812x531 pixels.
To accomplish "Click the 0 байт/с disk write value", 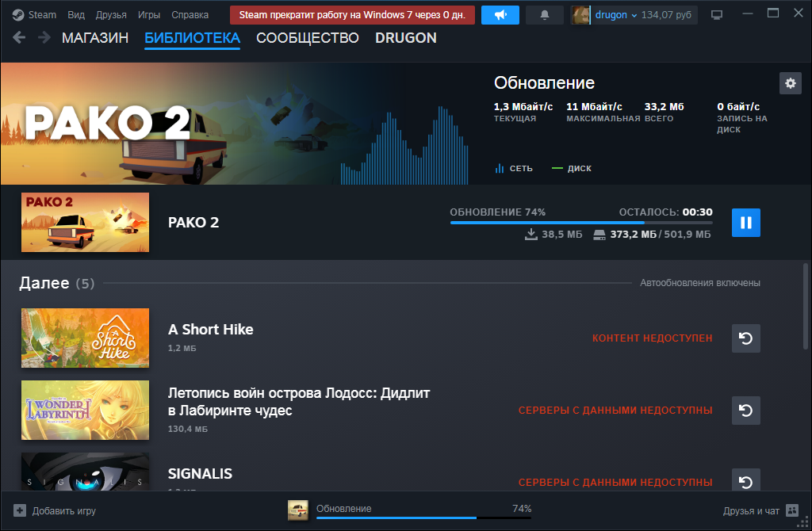I will click(x=738, y=107).
